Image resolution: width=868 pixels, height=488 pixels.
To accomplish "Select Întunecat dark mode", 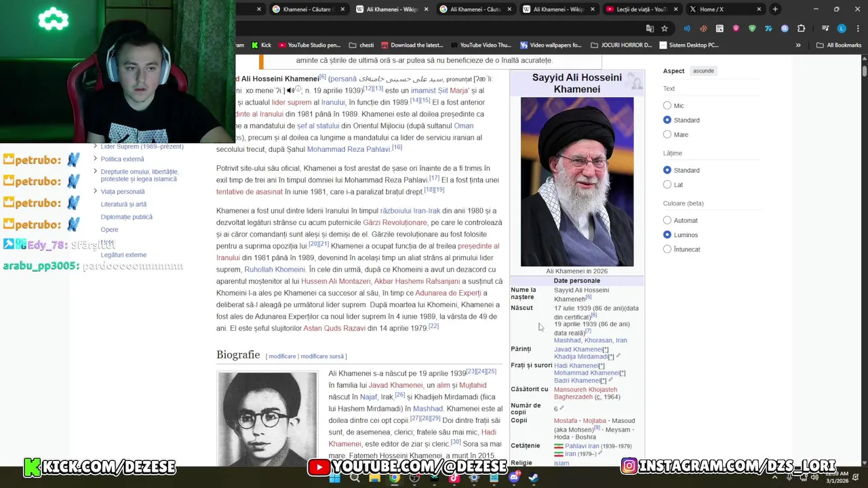I will coord(667,249).
